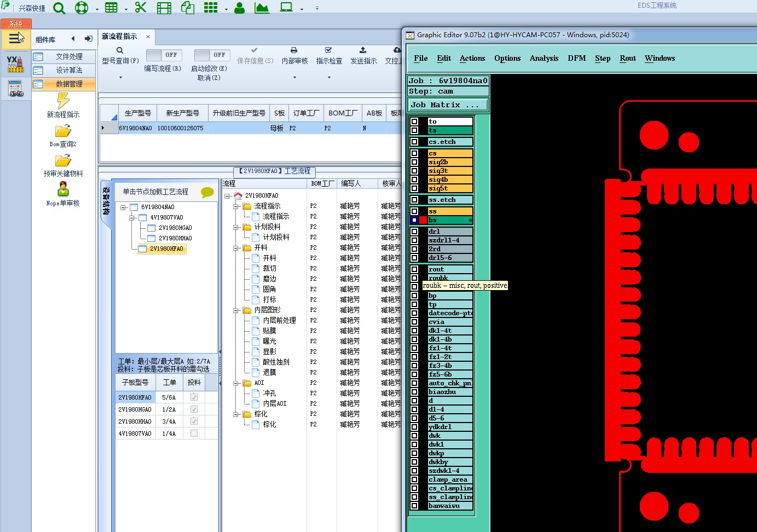Click the calculator icon in the left sidebar
Image resolution: width=757 pixels, height=532 pixels.
coord(16,88)
